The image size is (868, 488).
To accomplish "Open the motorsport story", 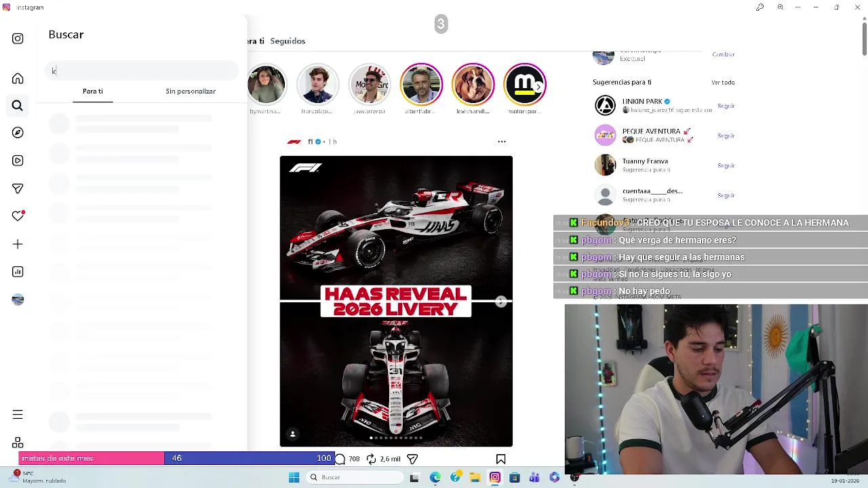I will point(524,85).
